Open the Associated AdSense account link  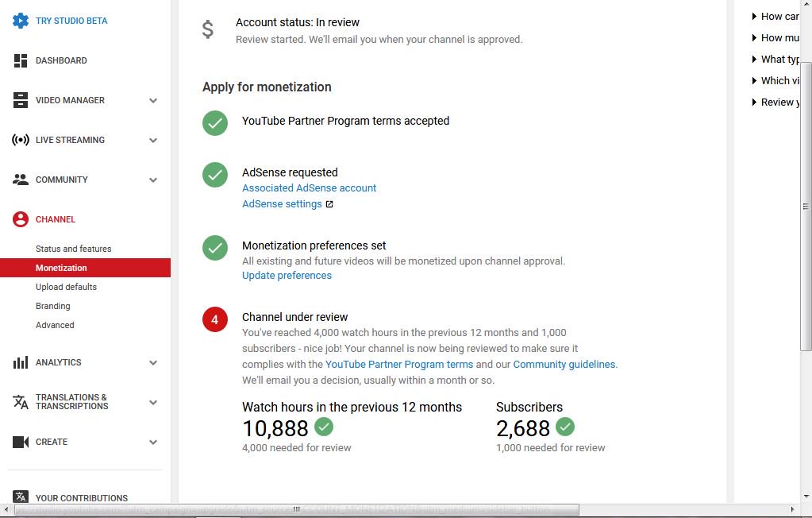(x=309, y=188)
